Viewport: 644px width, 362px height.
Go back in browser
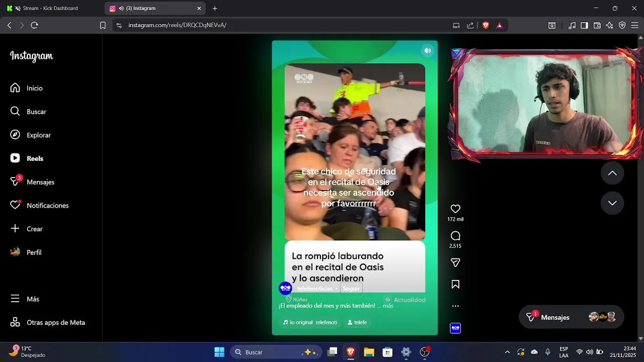(9, 25)
